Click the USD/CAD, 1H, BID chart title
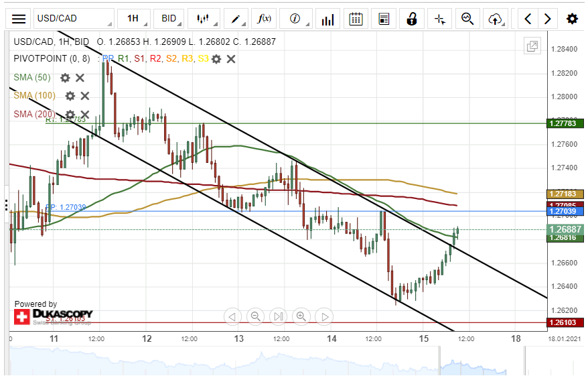The height and width of the screenshot is (380, 588). pyautogui.click(x=52, y=42)
